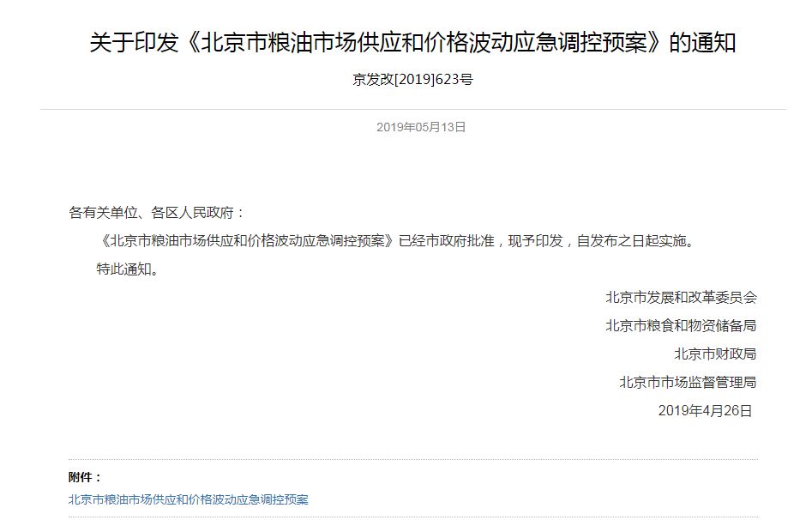
Task: Click the signature 北京市粮食和物资储备局
Action: point(681,325)
